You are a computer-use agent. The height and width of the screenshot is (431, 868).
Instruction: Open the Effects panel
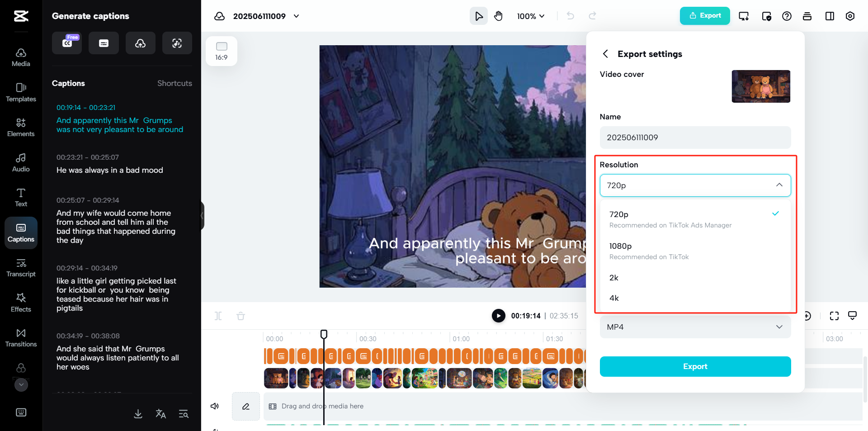click(x=21, y=303)
